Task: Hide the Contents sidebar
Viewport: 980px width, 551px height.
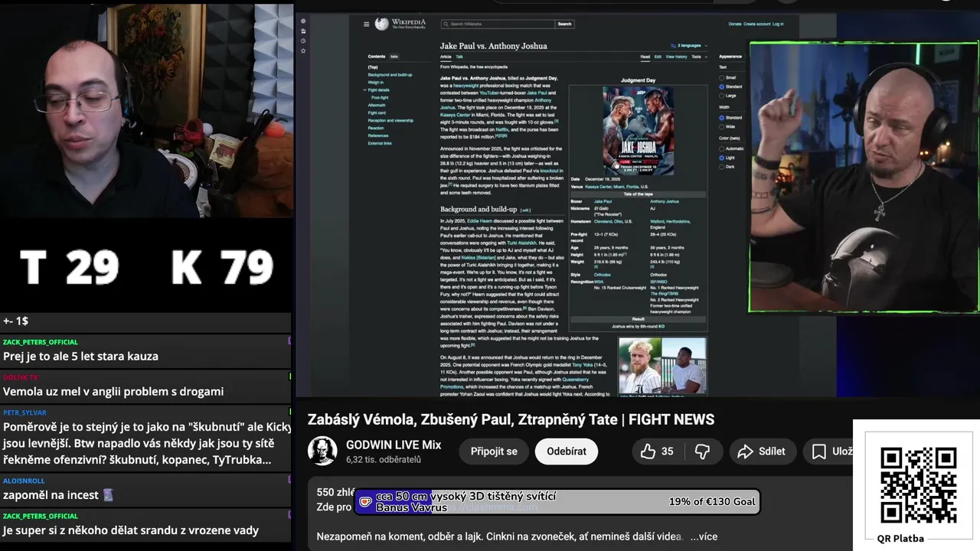Action: (394, 57)
